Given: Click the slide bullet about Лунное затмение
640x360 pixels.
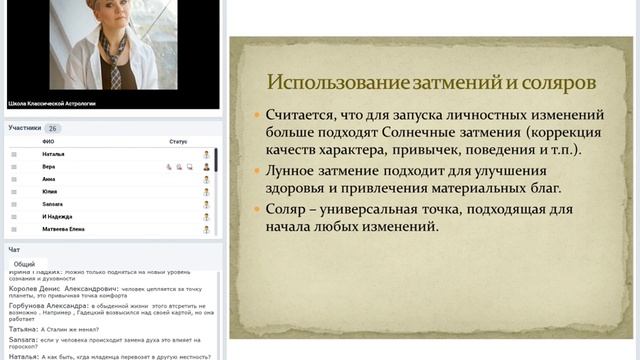Looking at the screenshot, I should point(413,180).
